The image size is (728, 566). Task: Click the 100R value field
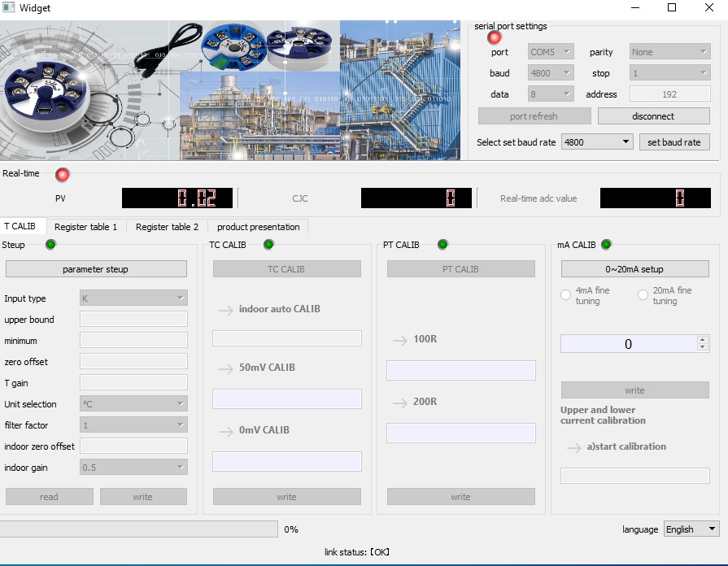point(461,370)
